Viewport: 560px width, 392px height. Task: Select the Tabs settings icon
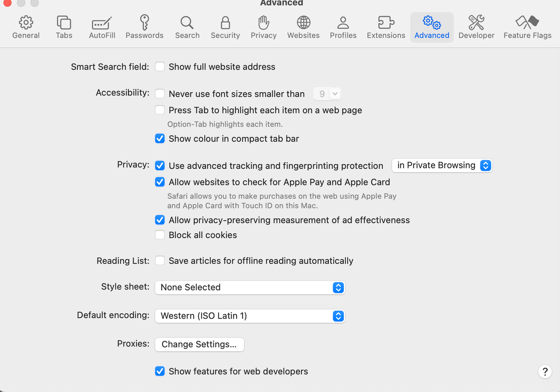(x=64, y=26)
